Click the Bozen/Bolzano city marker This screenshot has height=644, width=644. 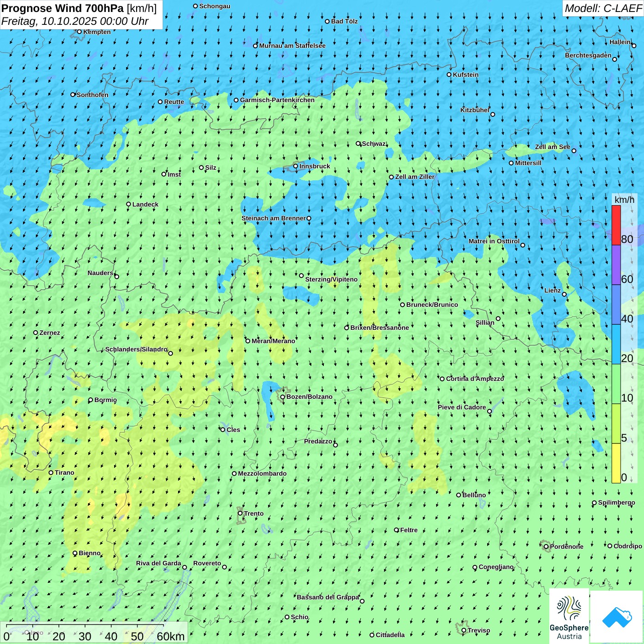point(283,397)
